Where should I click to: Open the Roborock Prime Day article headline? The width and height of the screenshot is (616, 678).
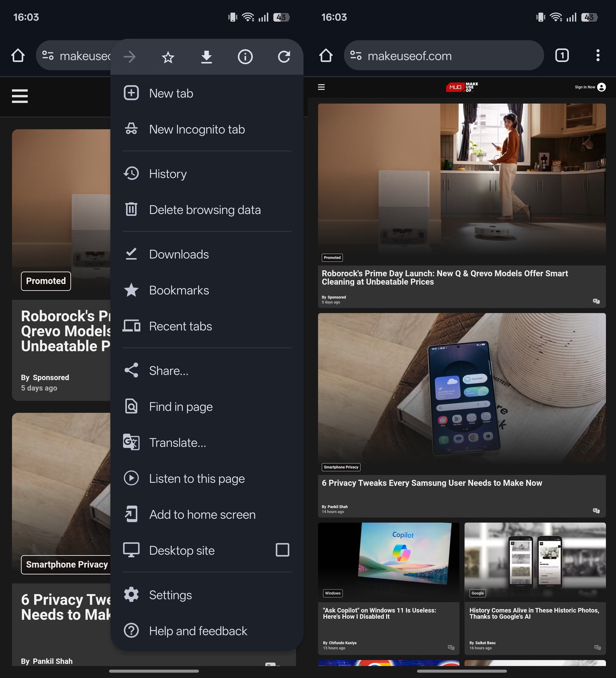pos(445,278)
